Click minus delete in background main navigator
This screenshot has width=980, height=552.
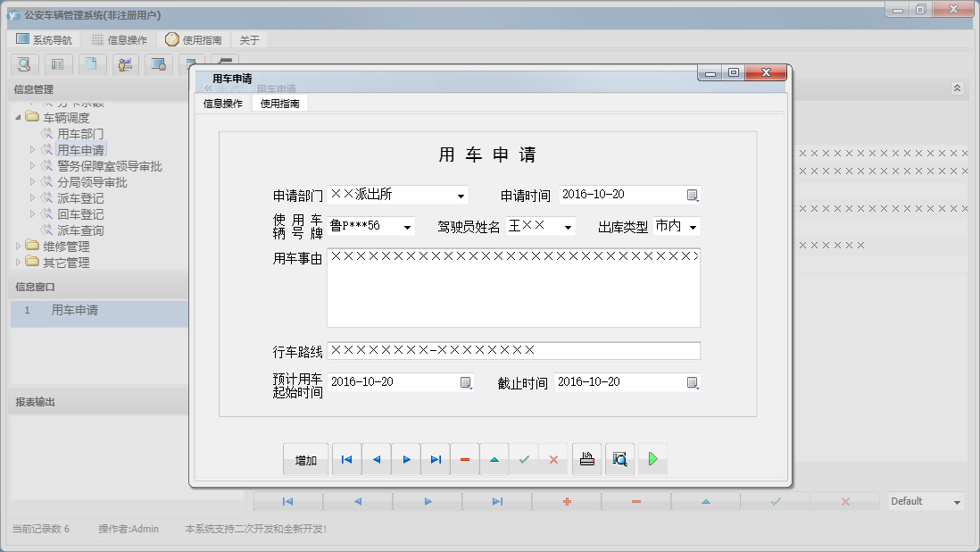[x=636, y=501]
